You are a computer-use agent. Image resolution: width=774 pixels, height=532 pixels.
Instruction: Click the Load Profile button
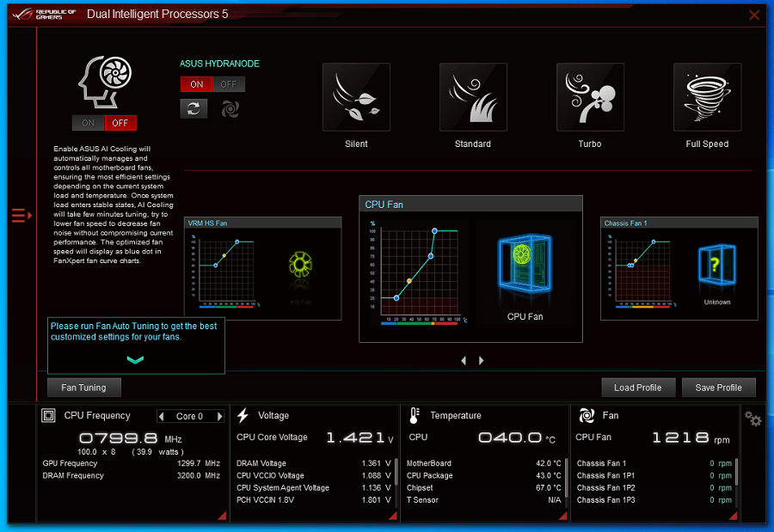[638, 388]
